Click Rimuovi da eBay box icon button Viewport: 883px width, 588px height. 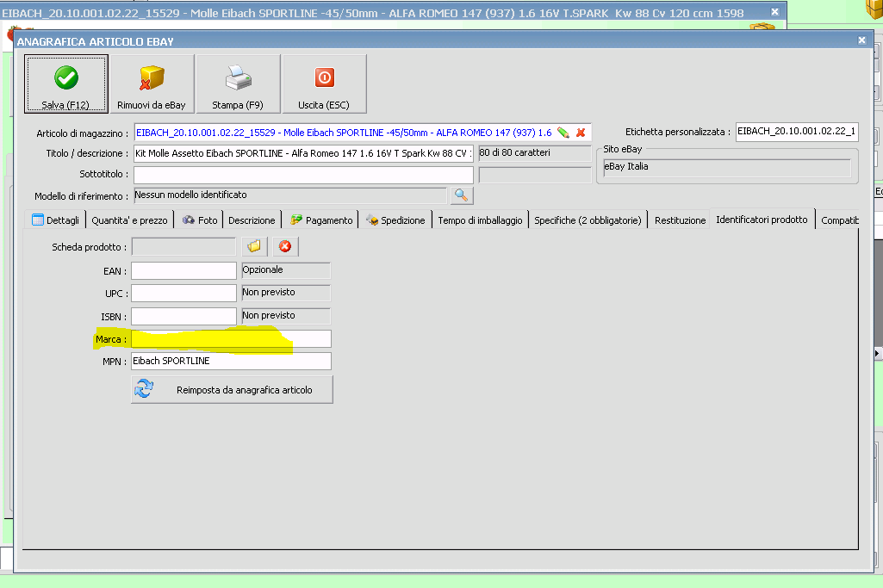[152, 84]
